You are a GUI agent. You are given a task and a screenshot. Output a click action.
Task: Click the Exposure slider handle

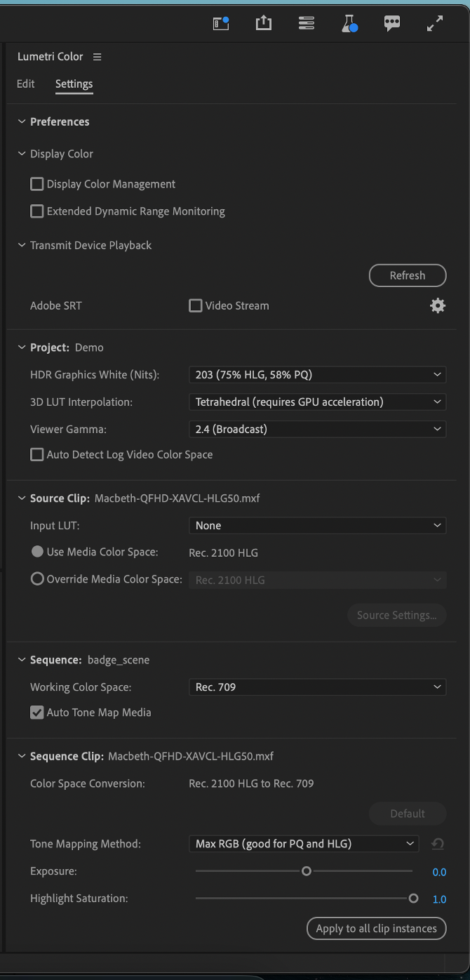tap(306, 870)
